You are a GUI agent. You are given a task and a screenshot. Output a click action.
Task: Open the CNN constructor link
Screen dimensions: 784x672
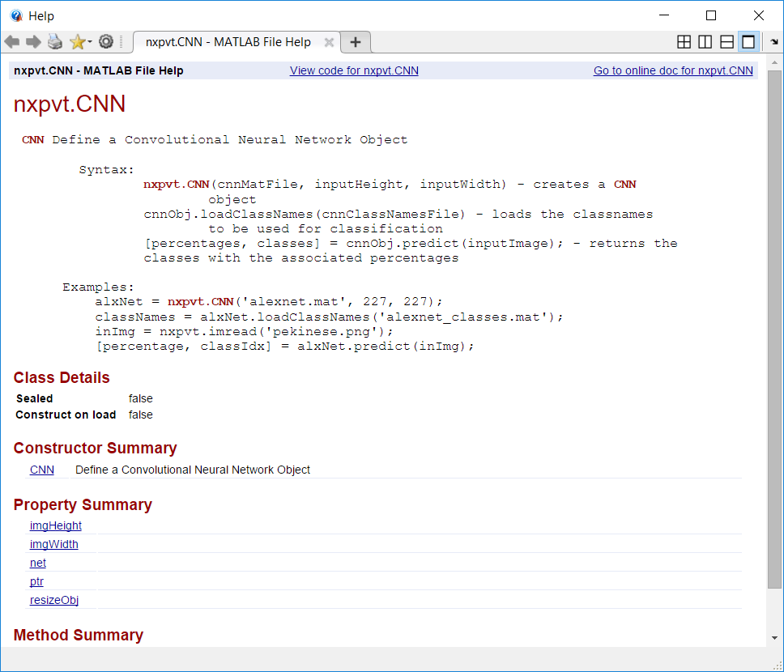pyautogui.click(x=42, y=470)
